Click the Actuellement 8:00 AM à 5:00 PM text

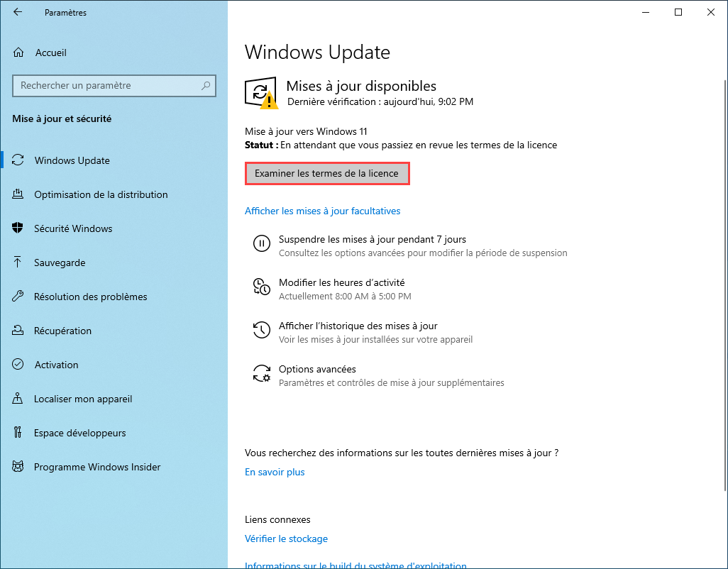coord(345,296)
